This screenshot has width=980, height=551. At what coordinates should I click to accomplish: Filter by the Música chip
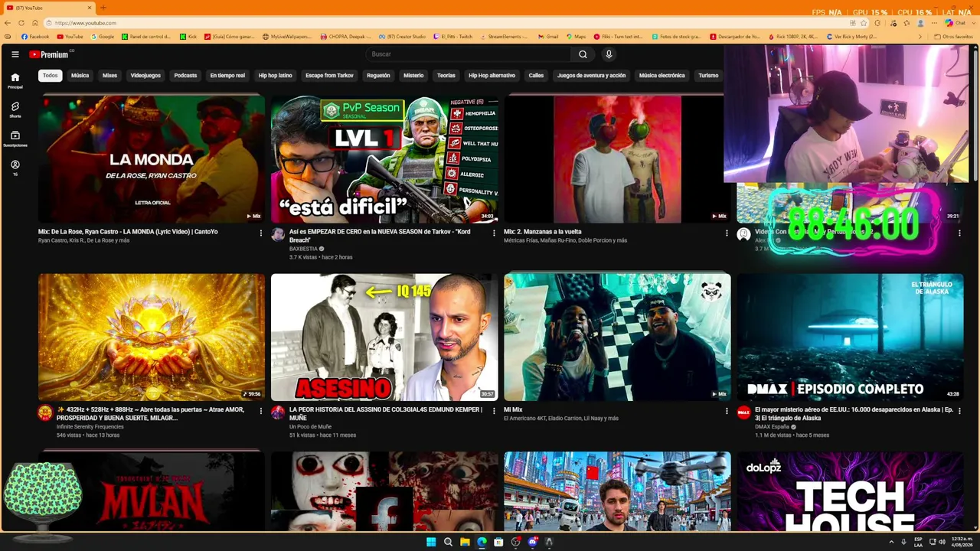[80, 76]
